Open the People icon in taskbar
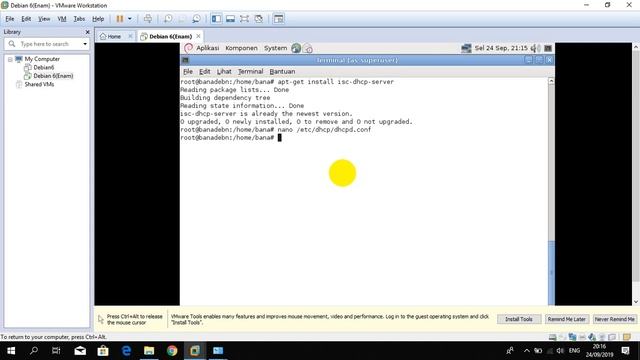Image resolution: width=640 pixels, height=360 pixels. [510, 351]
